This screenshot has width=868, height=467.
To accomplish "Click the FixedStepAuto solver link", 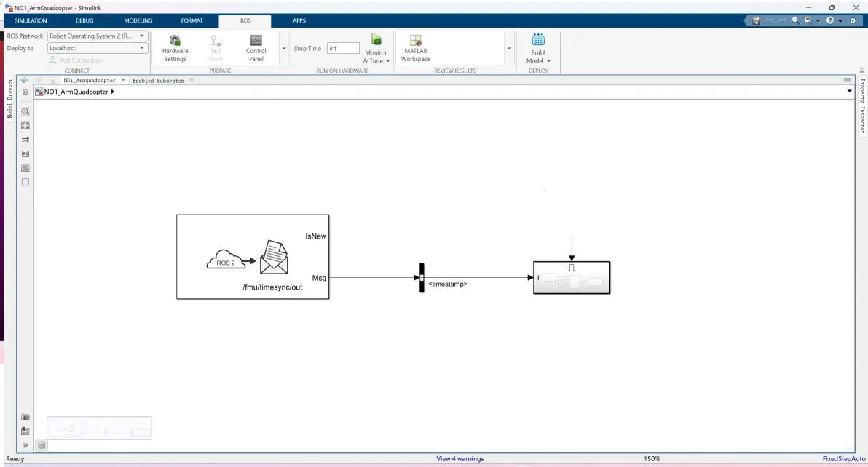I will (844, 459).
